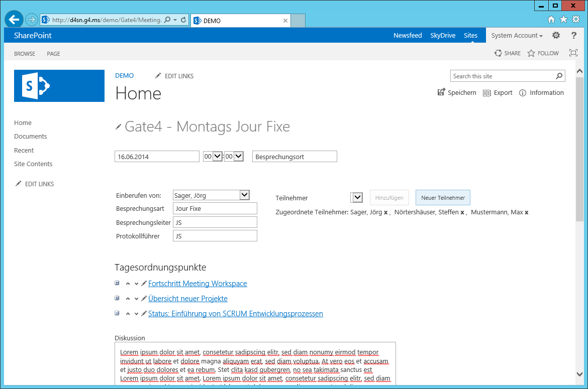Image resolution: width=588 pixels, height=389 pixels.
Task: Remove participant Mustermann, Max with x
Action: [527, 212]
